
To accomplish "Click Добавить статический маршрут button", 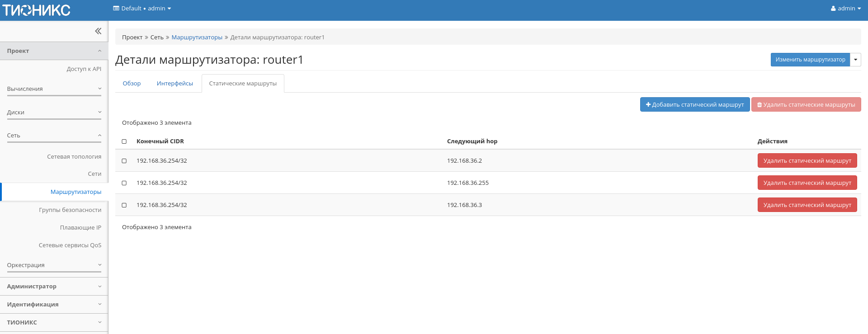I will pos(694,105).
